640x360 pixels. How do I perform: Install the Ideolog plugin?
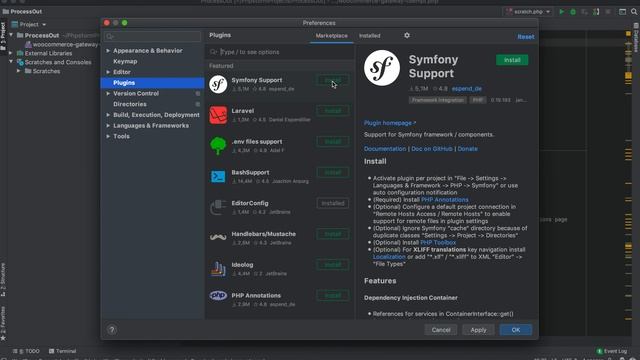pos(333,264)
